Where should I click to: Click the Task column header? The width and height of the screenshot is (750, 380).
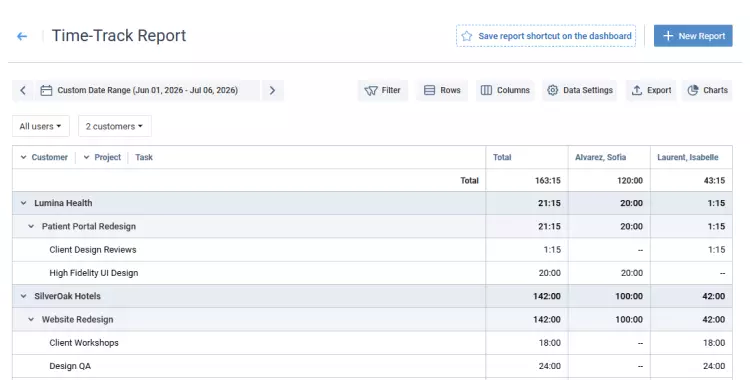tap(144, 157)
